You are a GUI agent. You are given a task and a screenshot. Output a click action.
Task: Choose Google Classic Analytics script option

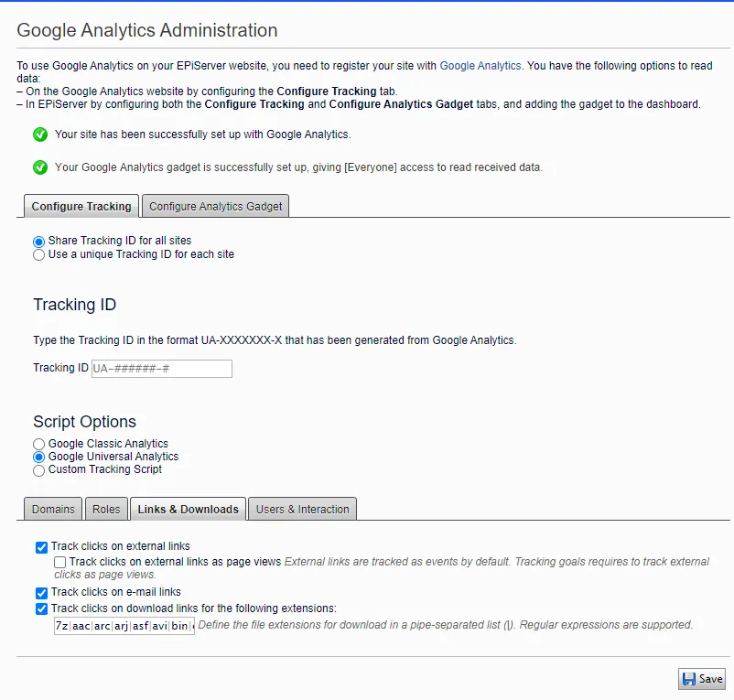click(38, 444)
